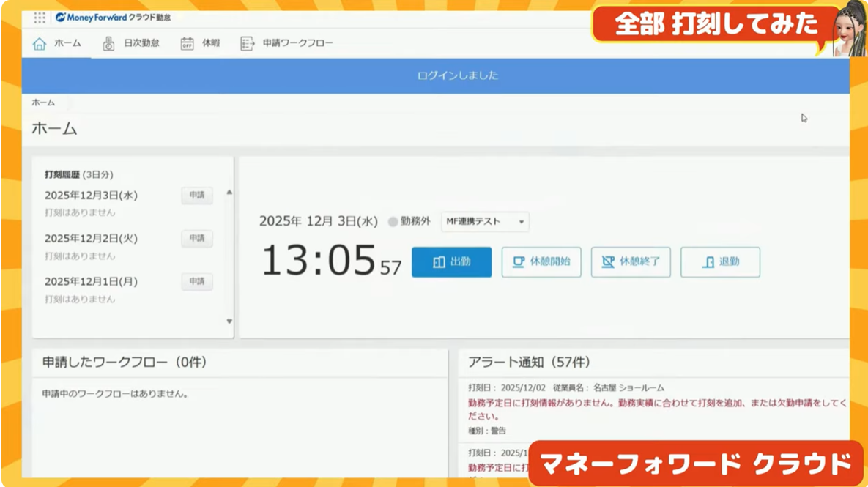The image size is (868, 487).
Task: Click the 退勤 clock-out button
Action: pyautogui.click(x=720, y=261)
